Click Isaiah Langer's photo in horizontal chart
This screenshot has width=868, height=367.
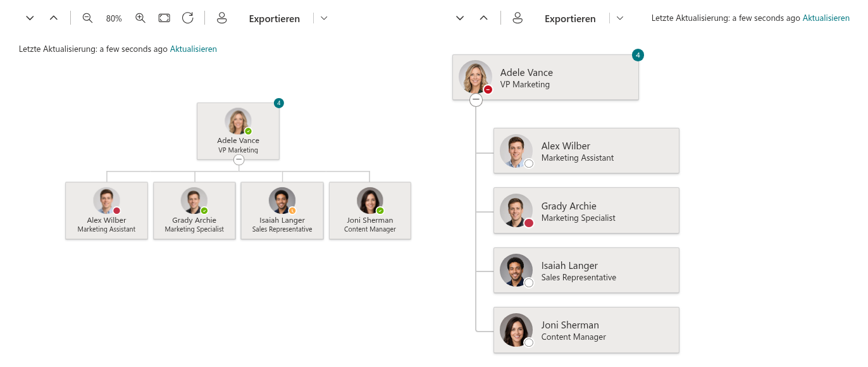[x=282, y=201]
